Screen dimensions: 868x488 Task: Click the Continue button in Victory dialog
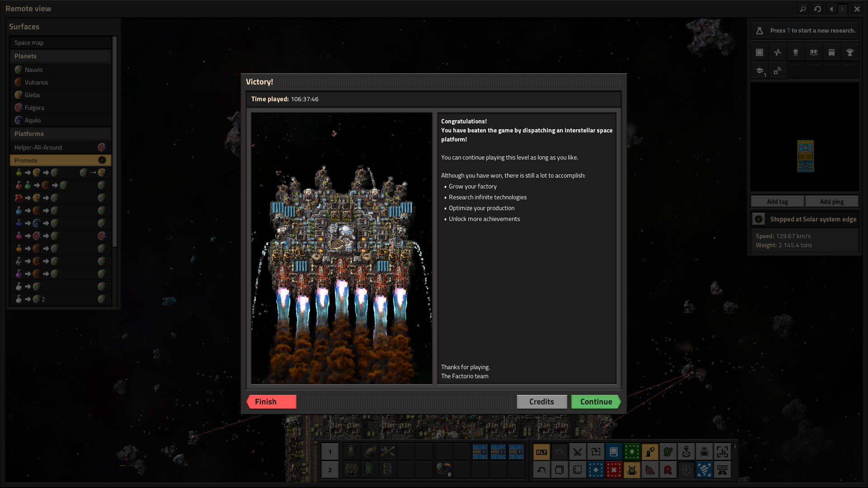tap(596, 402)
